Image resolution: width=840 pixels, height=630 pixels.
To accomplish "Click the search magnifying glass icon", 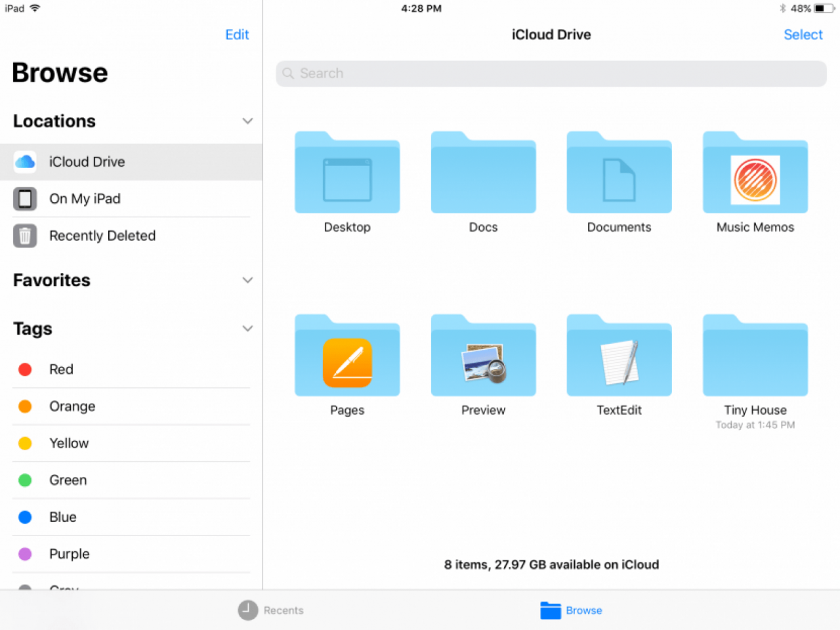I will tap(288, 73).
